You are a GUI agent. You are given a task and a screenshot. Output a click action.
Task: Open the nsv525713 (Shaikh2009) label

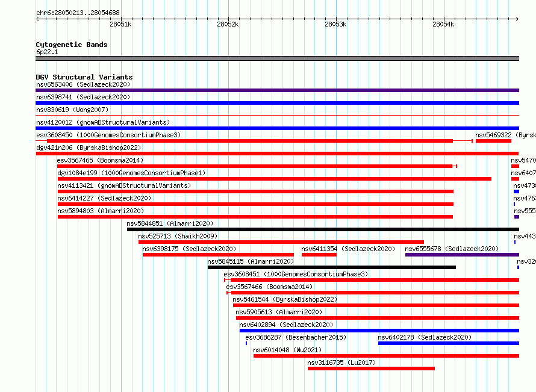pyautogui.click(x=178, y=236)
